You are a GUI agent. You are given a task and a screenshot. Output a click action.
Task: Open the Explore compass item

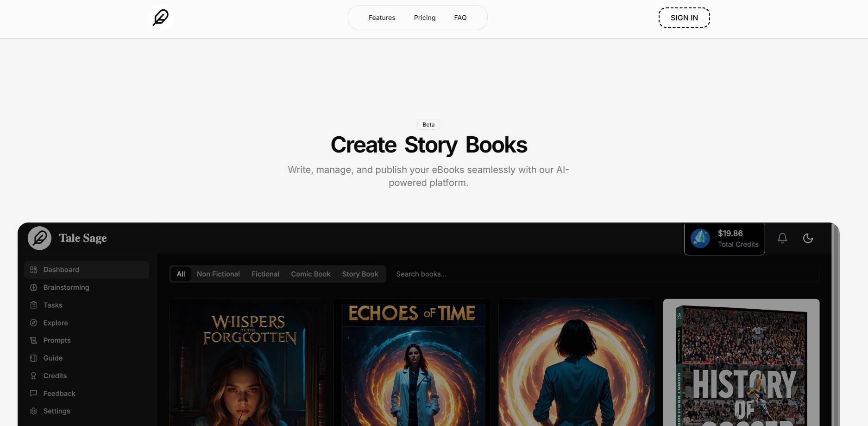click(55, 323)
